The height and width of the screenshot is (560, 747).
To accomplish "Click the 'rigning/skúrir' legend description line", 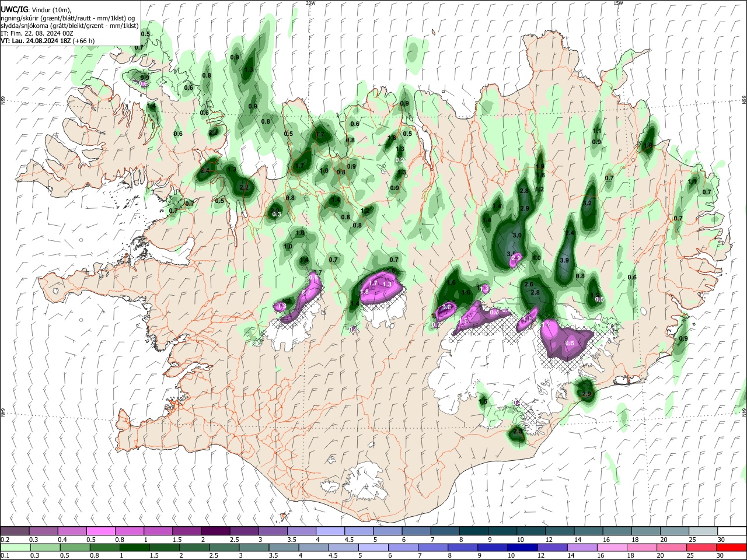I will 69,18.
